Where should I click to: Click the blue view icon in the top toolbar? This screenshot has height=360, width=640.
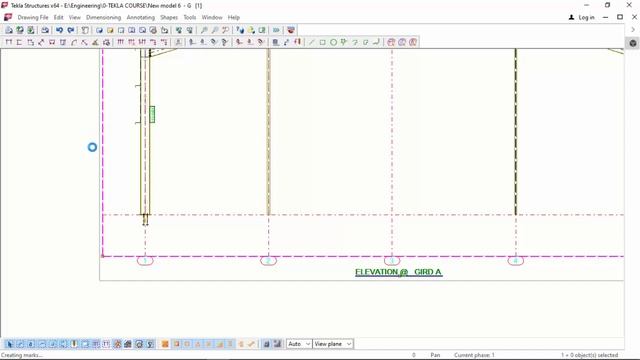(x=99, y=30)
